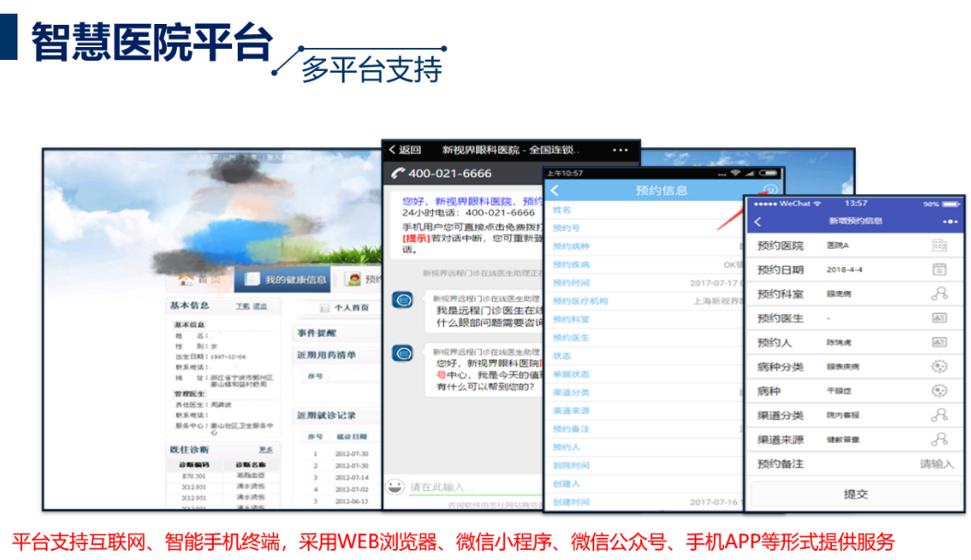This screenshot has height=560, width=971.
Task: Select 预约日期 value 2018-4-4
Action: tap(844, 269)
